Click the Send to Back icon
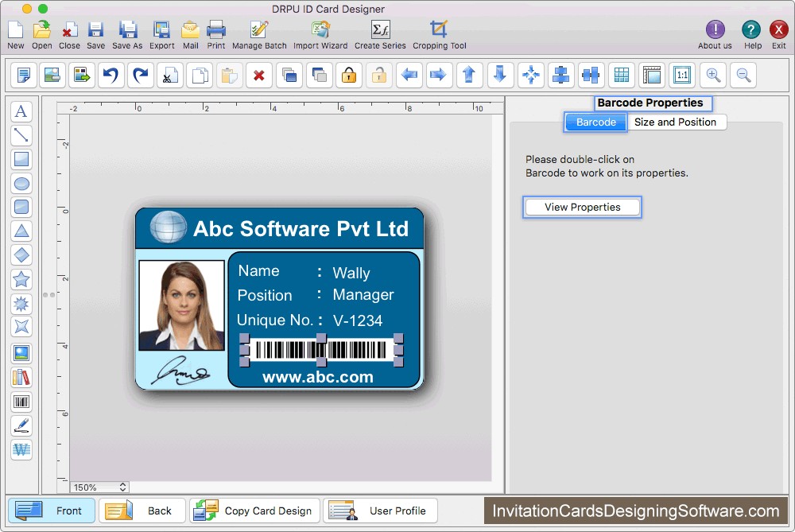This screenshot has width=795, height=532. coord(320,76)
